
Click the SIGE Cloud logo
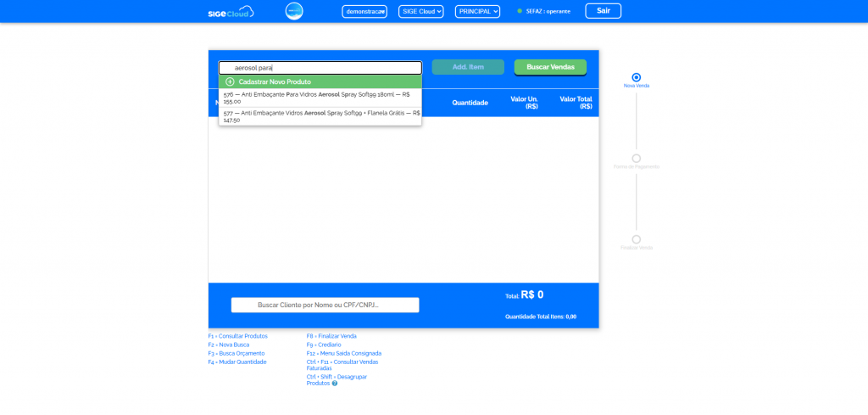click(231, 11)
